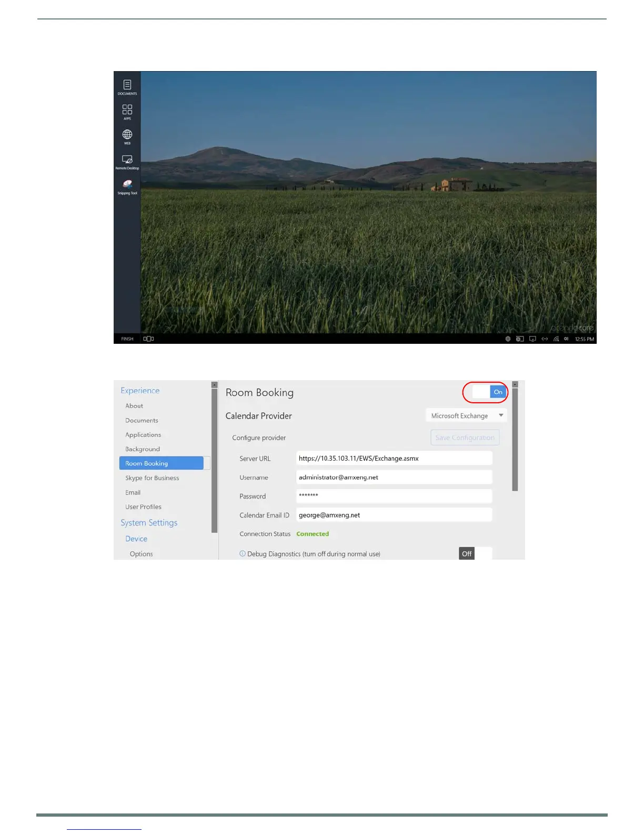Select Applications in the settings menu
The height and width of the screenshot is (834, 644).
point(143,435)
